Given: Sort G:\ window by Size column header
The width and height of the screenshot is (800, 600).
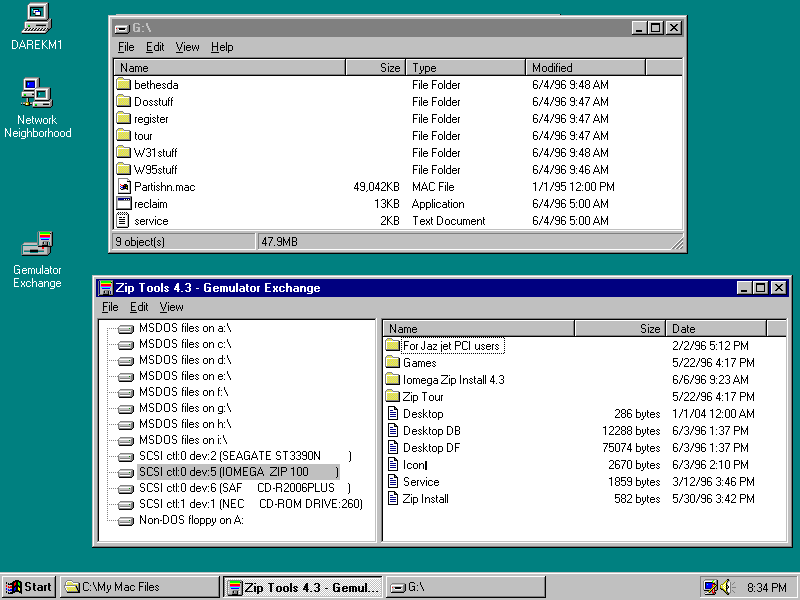Looking at the screenshot, I should [x=376, y=67].
